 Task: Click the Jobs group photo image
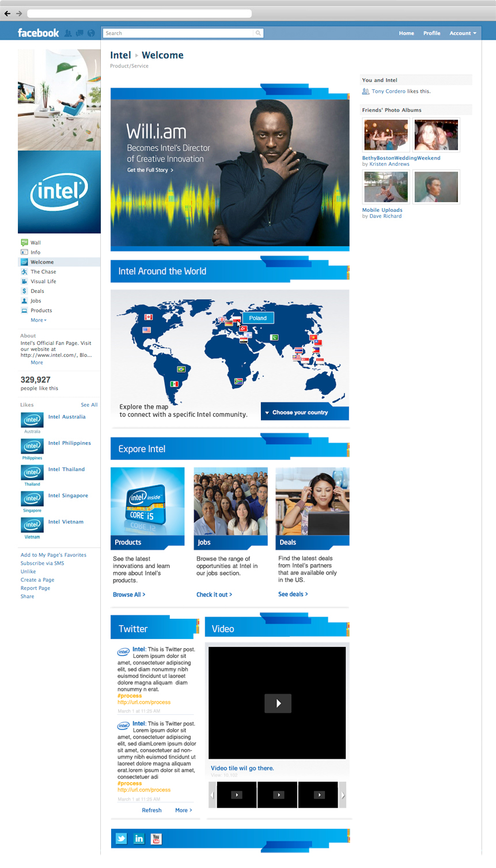pyautogui.click(x=230, y=502)
